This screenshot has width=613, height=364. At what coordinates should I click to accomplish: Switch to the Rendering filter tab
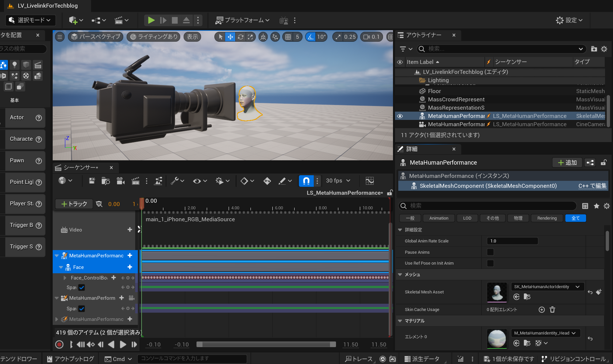pyautogui.click(x=547, y=218)
